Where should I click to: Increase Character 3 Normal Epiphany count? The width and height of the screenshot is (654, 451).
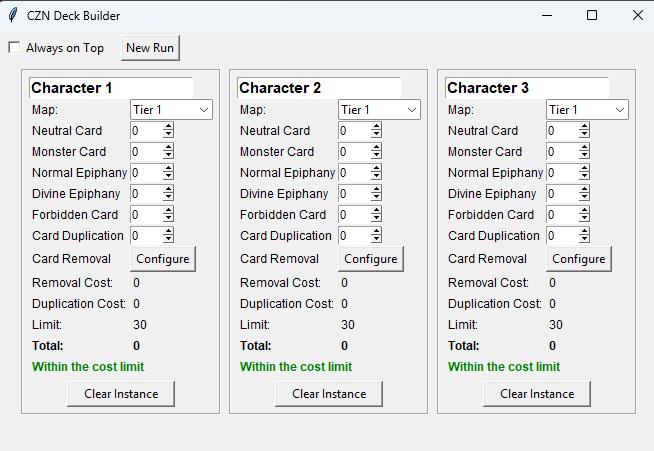[584, 168]
